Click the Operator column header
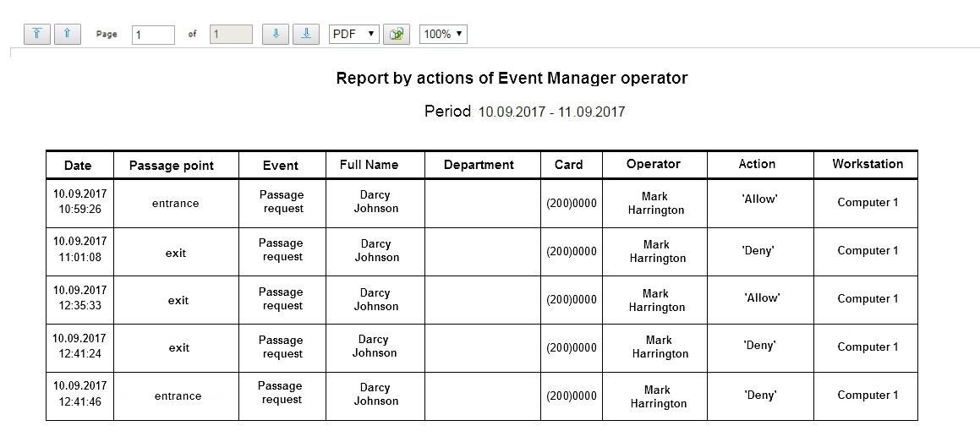 pos(654,164)
